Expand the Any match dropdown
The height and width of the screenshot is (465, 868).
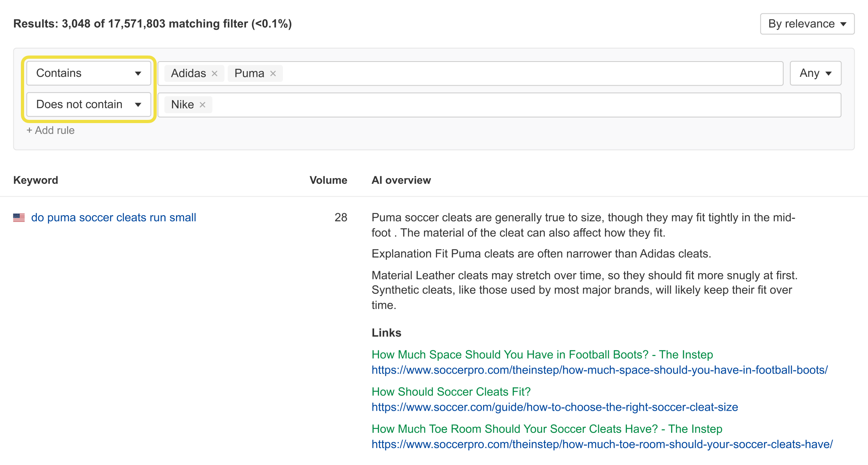(x=815, y=73)
